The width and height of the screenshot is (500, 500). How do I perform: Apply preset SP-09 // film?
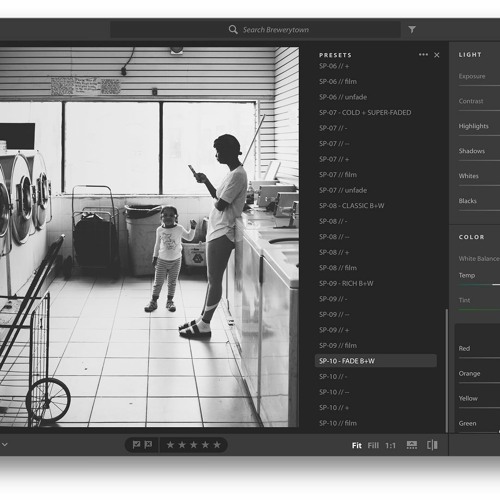pyautogui.click(x=338, y=345)
